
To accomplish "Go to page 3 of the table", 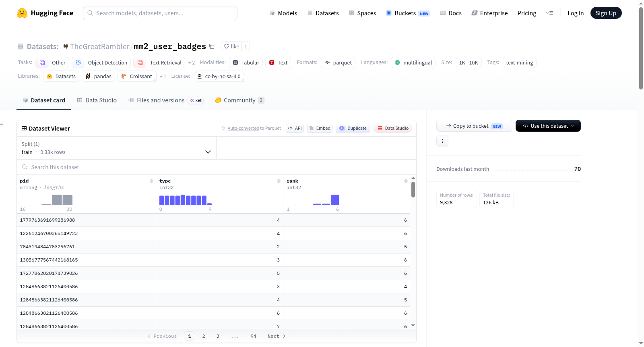I will click(218, 336).
